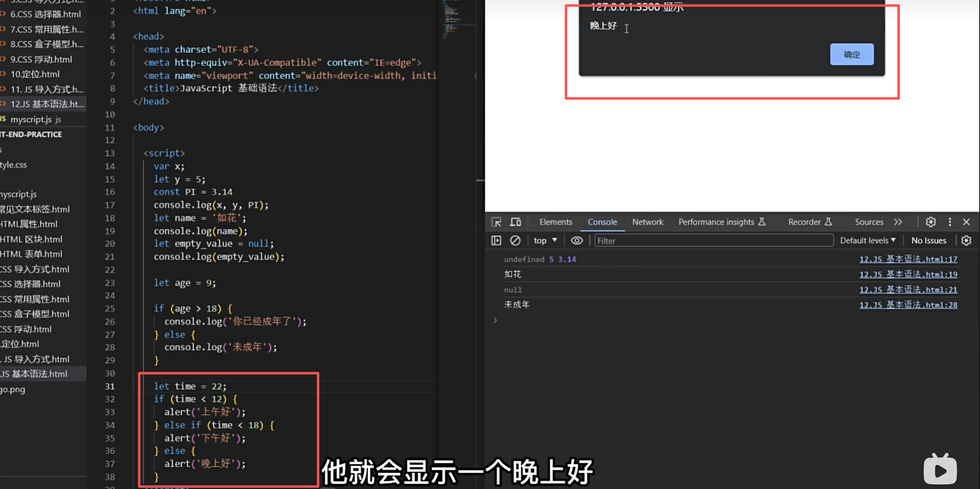The width and height of the screenshot is (980, 489).
Task: Open DevTools three-dot customize menu
Action: (x=950, y=222)
